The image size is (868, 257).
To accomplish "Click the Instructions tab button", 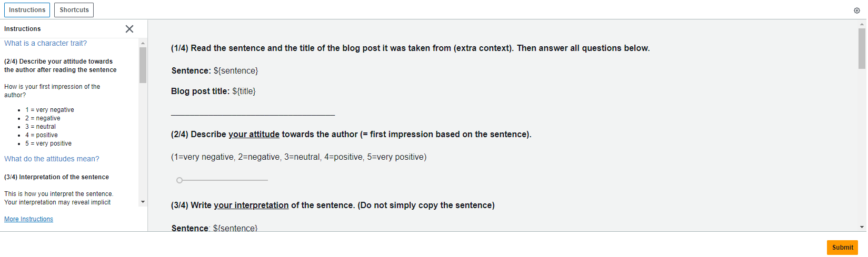I will (x=27, y=10).
